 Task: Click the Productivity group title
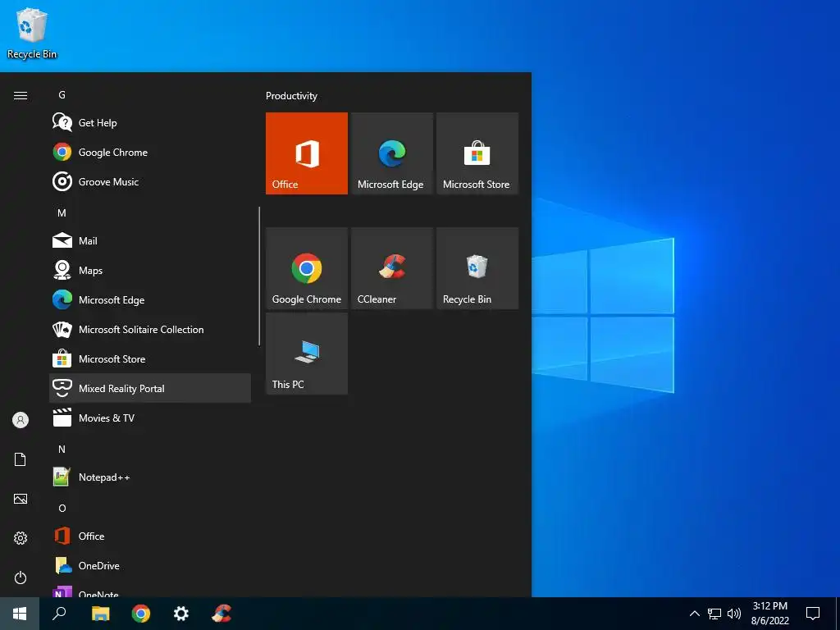pyautogui.click(x=291, y=96)
